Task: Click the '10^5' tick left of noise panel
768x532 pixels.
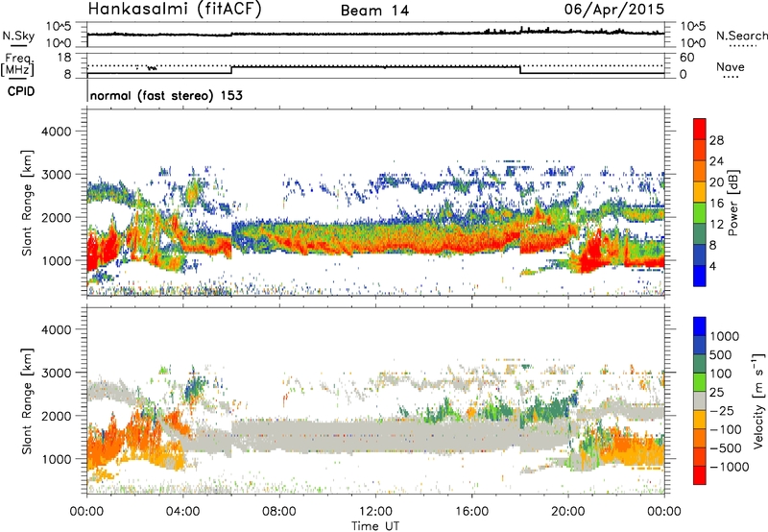Action: 59,27
